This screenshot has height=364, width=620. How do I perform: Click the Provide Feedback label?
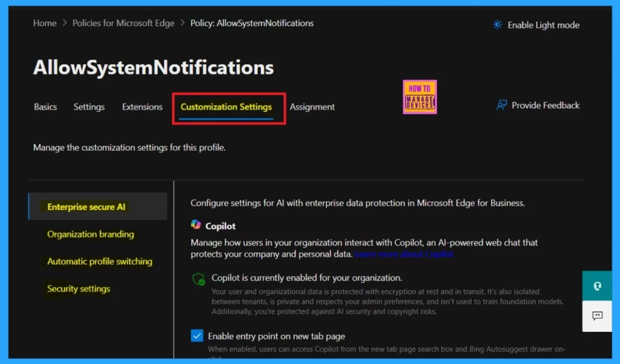tap(546, 105)
